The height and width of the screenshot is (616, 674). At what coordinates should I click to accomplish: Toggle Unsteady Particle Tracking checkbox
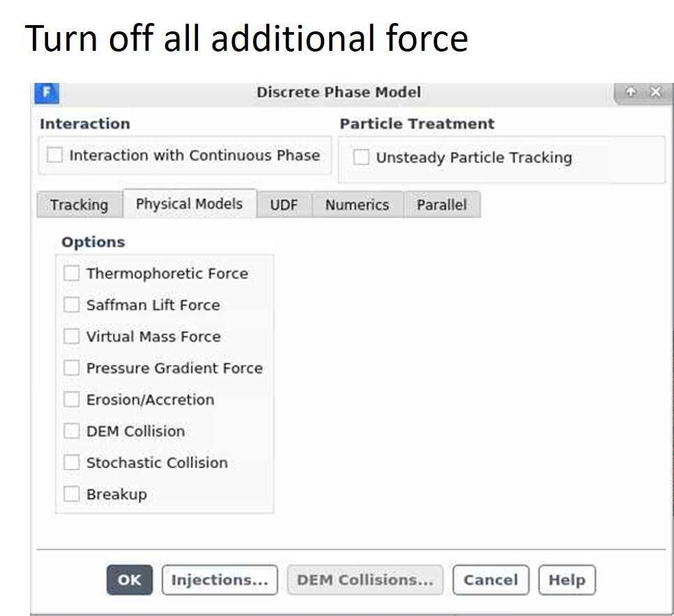tap(361, 157)
